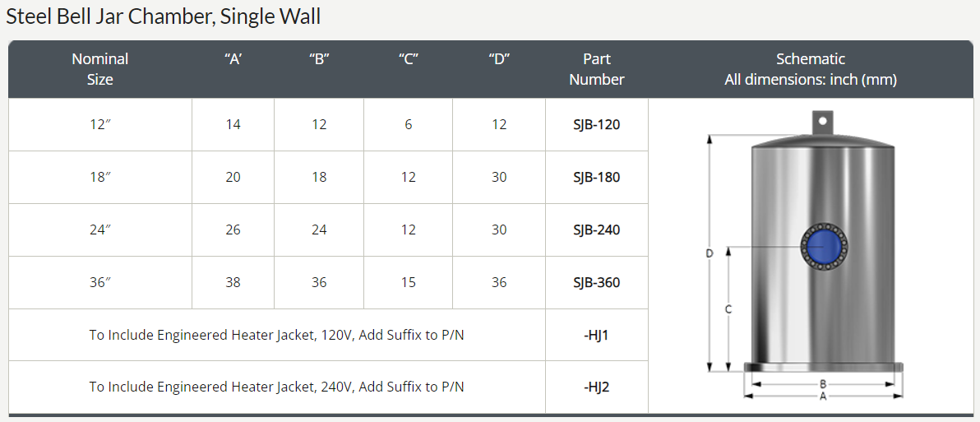The image size is (980, 422).
Task: Click the "C" dimension label in schematic
Action: coord(728,309)
